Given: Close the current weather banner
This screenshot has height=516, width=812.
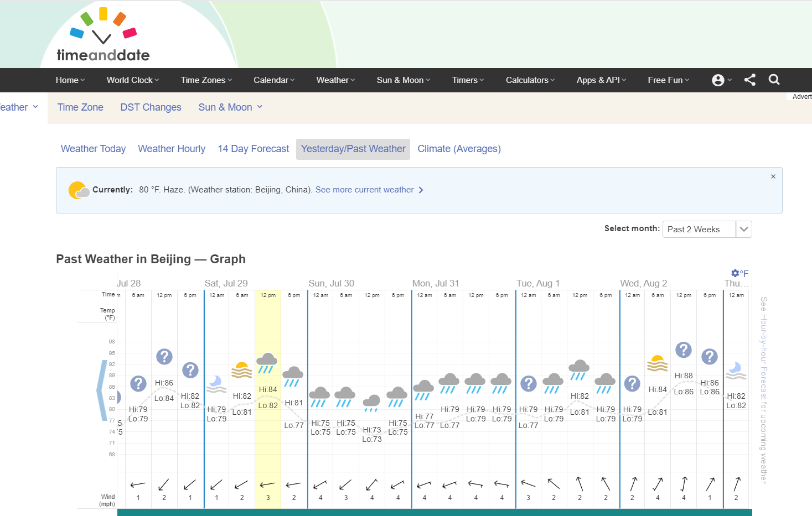Looking at the screenshot, I should point(773,176).
